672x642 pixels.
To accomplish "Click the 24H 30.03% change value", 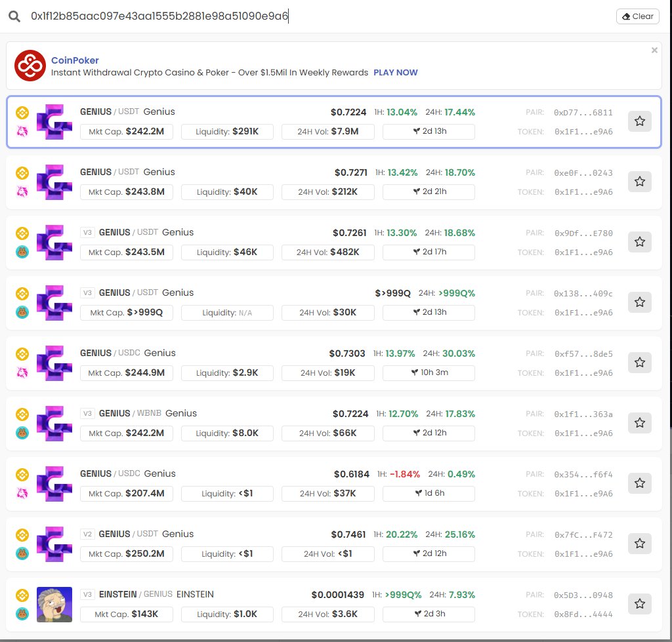I will point(459,353).
